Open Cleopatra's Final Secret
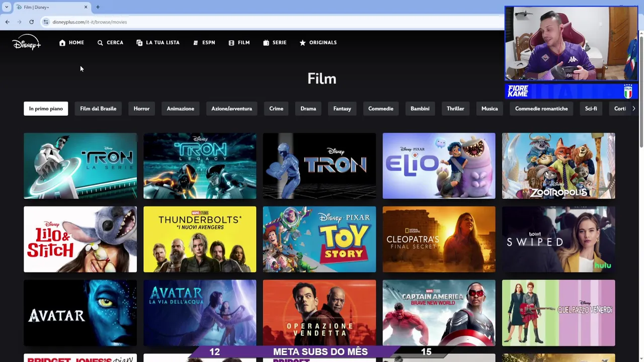 click(x=439, y=239)
